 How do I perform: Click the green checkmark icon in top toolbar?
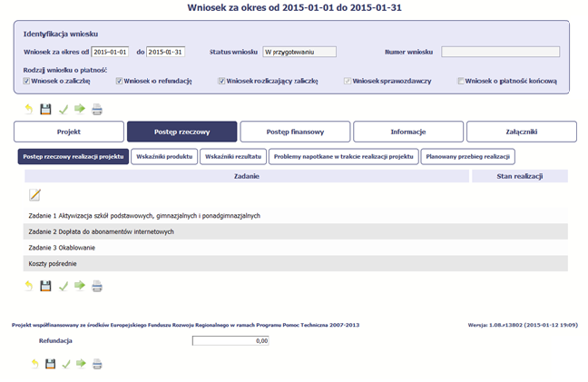64,110
